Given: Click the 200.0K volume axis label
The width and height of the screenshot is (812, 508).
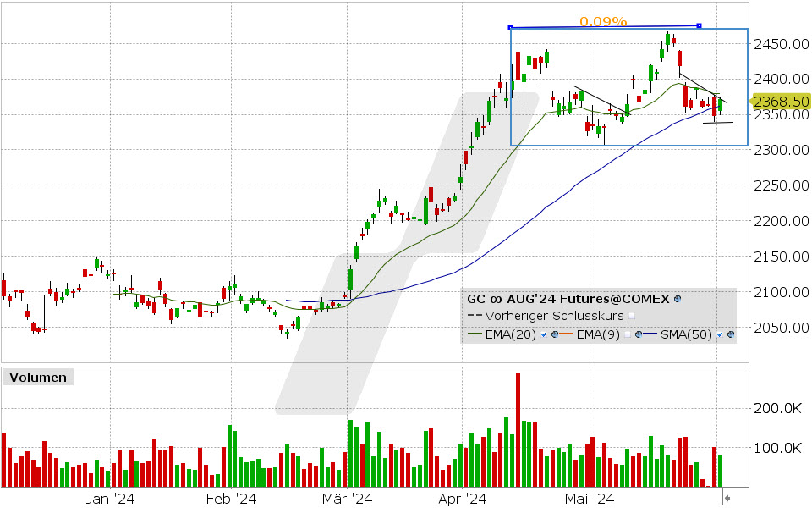Looking at the screenshot, I should tap(778, 409).
